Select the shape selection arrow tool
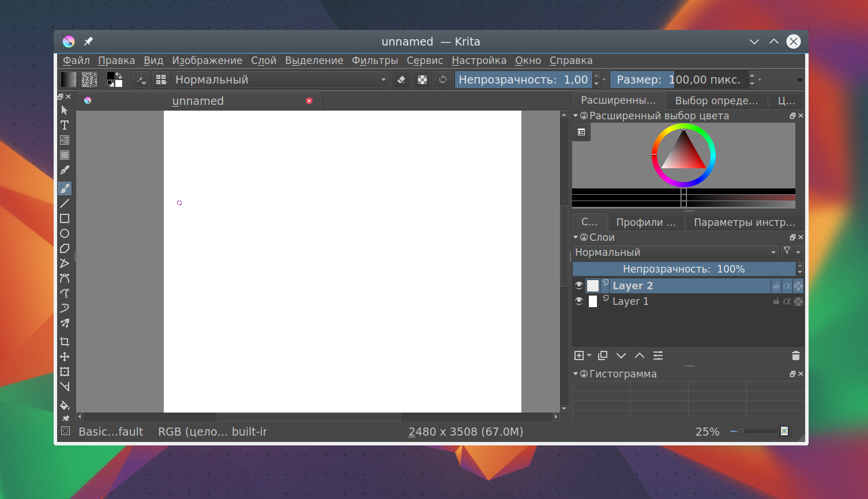 65,110
